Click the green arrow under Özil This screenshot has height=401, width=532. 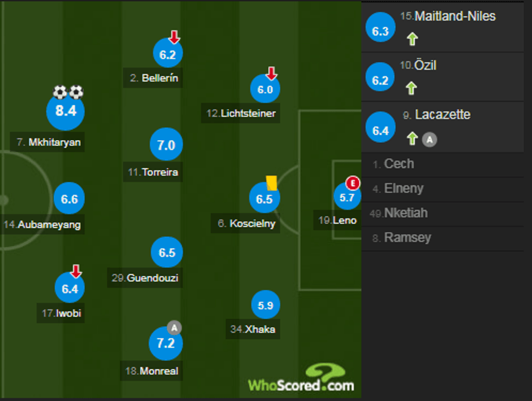[412, 88]
